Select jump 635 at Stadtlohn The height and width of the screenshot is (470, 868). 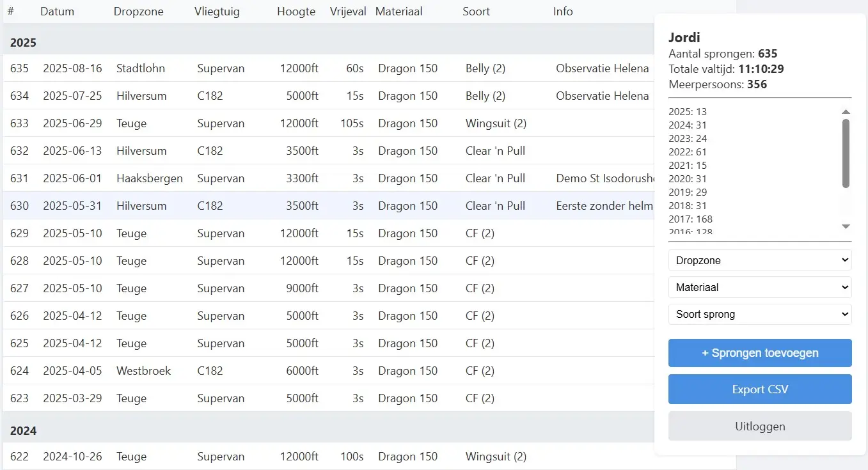pyautogui.click(x=256, y=68)
